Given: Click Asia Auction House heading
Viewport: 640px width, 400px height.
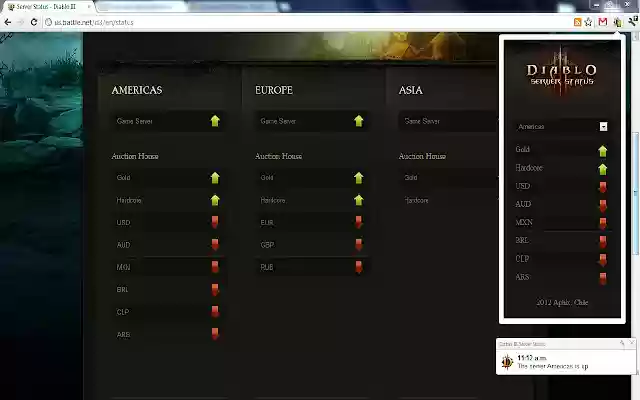Looking at the screenshot, I should (422, 156).
